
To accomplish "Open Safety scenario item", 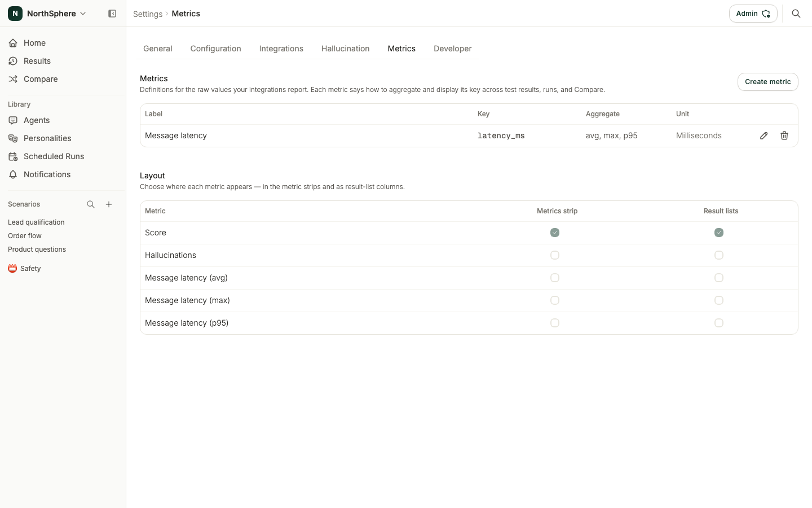I will point(30,269).
